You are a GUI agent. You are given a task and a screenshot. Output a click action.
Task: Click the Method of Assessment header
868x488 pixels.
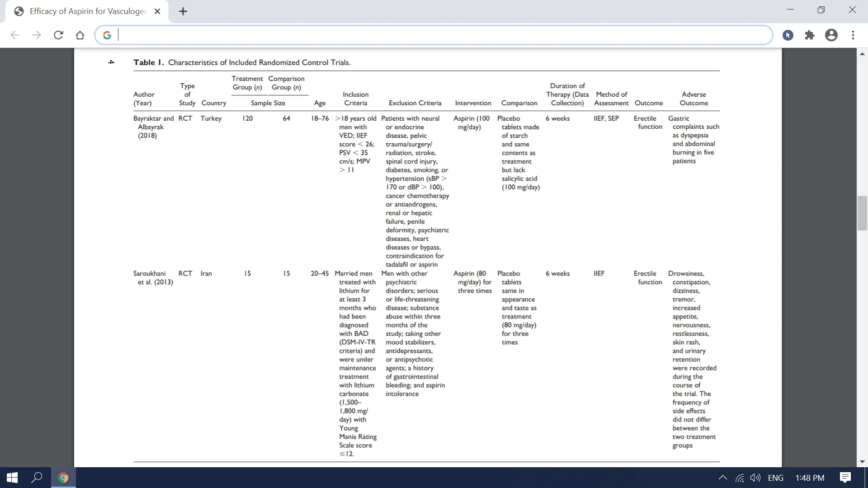611,99
